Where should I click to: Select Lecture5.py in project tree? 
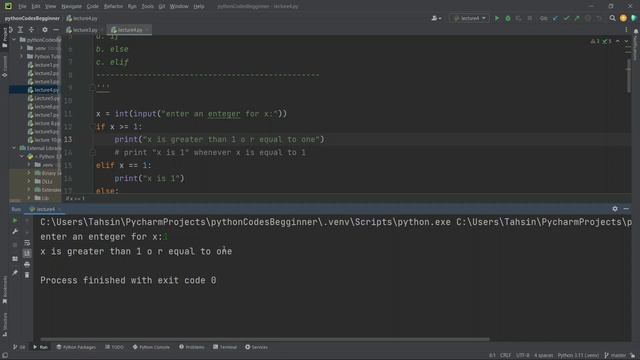click(x=44, y=98)
